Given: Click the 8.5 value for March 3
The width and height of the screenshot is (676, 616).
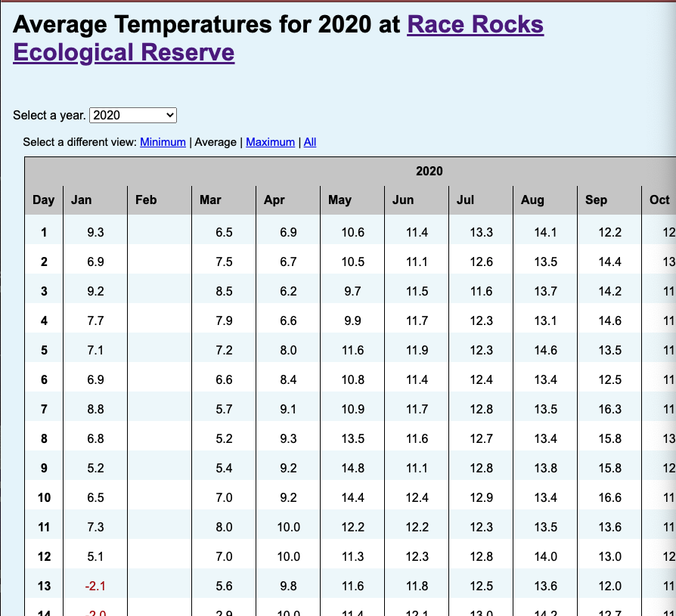Looking at the screenshot, I should tap(224, 292).
